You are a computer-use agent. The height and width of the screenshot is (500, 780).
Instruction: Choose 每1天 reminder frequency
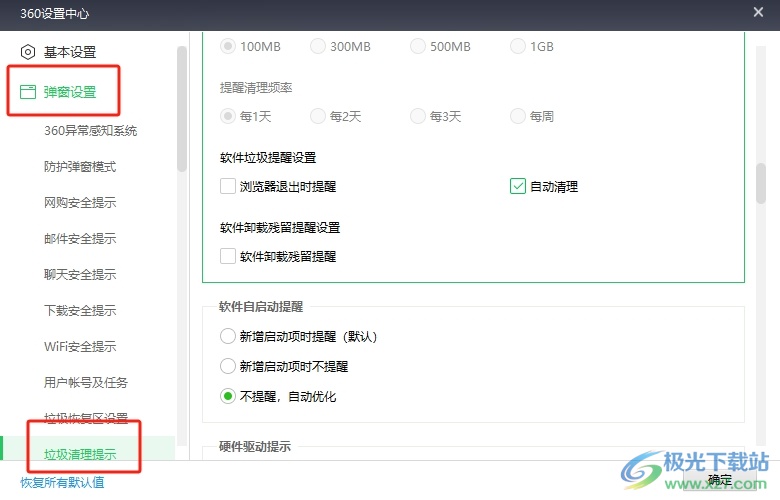click(228, 116)
